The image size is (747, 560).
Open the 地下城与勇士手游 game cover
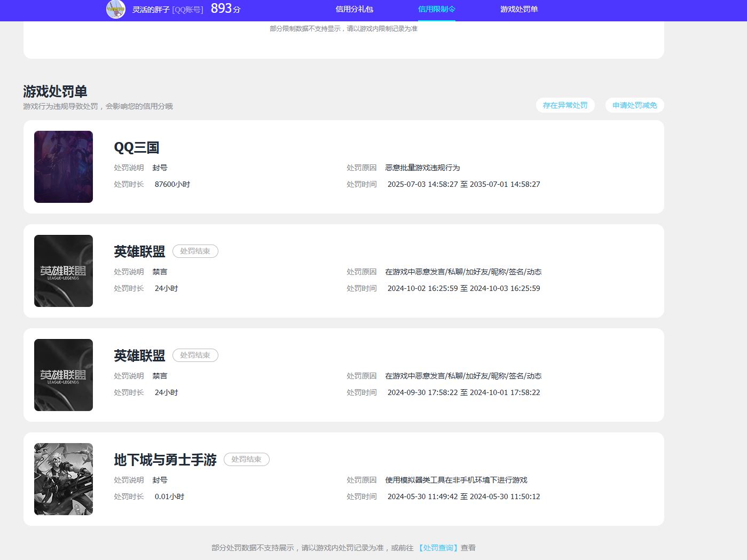coord(63,479)
